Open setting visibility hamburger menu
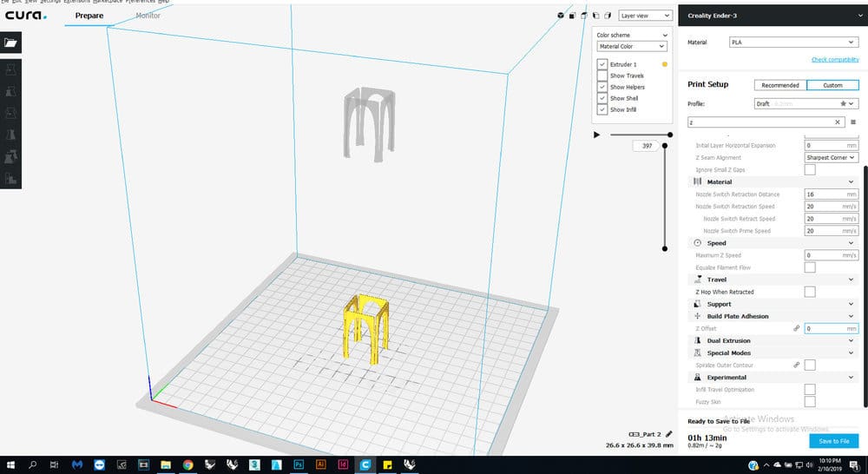 pos(853,122)
